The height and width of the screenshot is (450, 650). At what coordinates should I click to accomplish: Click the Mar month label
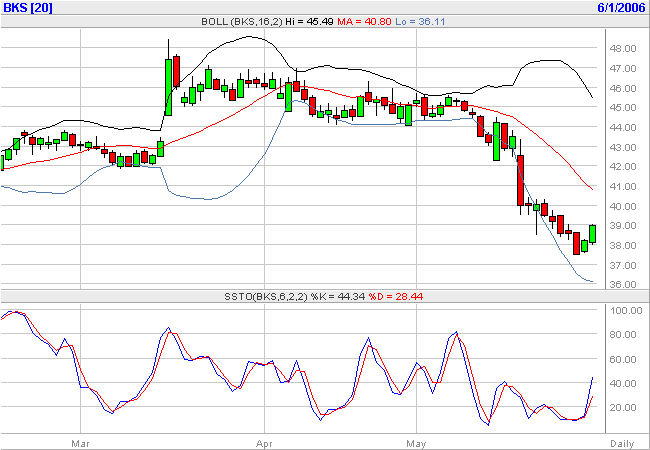pyautogui.click(x=80, y=444)
